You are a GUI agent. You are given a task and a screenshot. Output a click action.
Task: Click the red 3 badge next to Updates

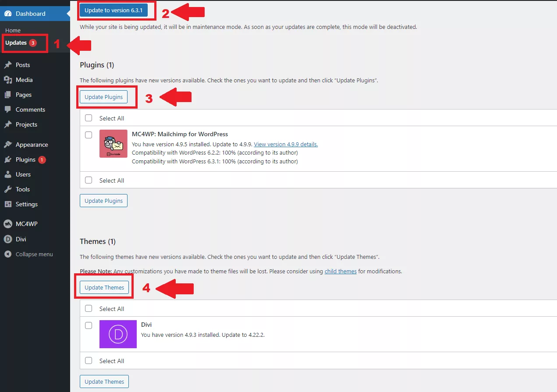point(33,43)
